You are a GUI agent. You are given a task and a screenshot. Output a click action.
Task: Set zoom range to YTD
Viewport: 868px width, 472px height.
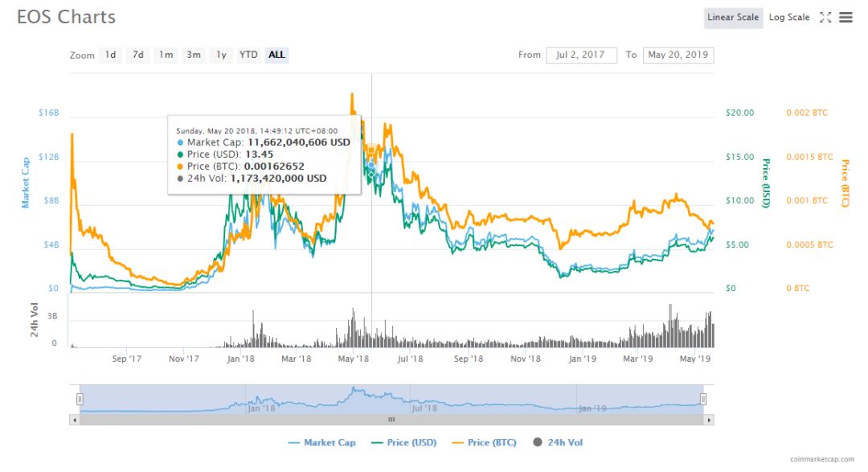tap(248, 55)
